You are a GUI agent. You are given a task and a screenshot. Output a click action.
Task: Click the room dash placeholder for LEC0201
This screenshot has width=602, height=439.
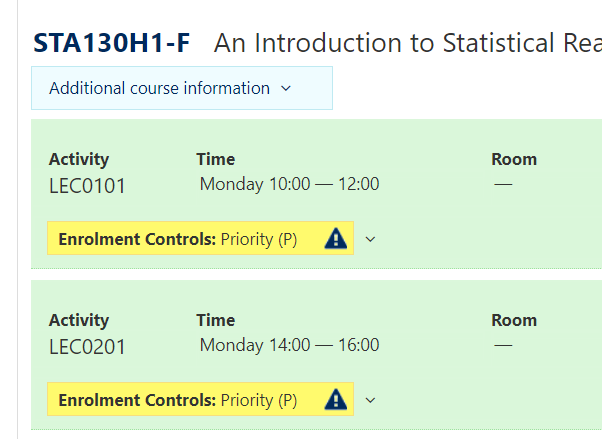[503, 345]
